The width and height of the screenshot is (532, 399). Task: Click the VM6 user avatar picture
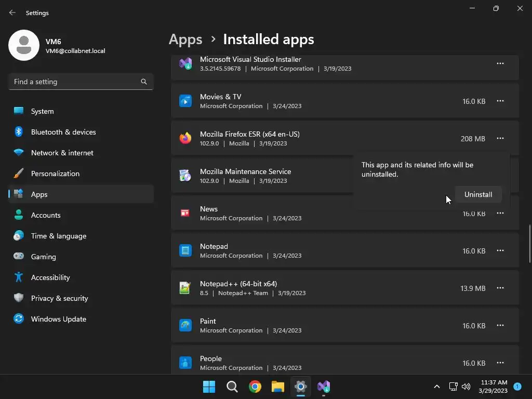click(24, 45)
